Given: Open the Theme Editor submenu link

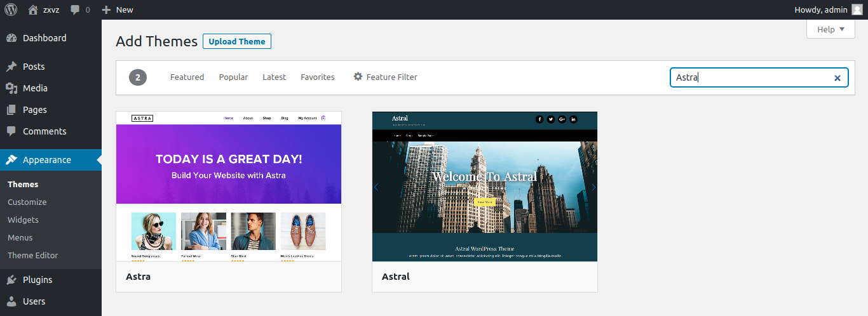Looking at the screenshot, I should 32,255.
